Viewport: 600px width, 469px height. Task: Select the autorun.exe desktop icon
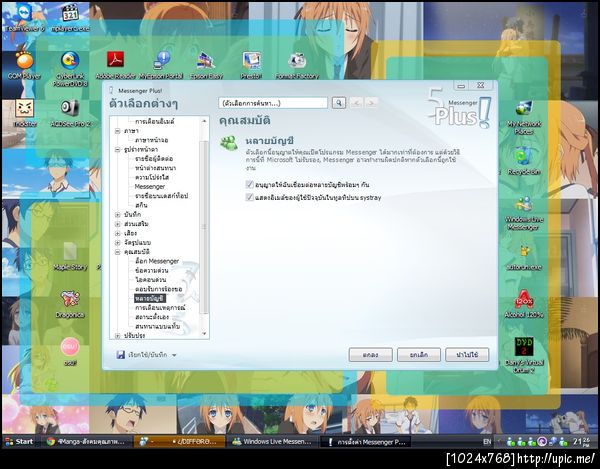click(x=524, y=257)
